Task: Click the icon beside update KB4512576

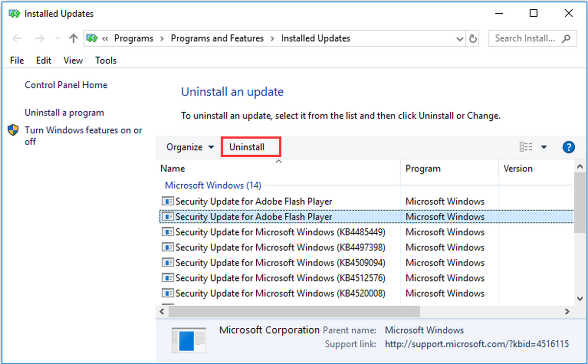Action: (x=168, y=278)
